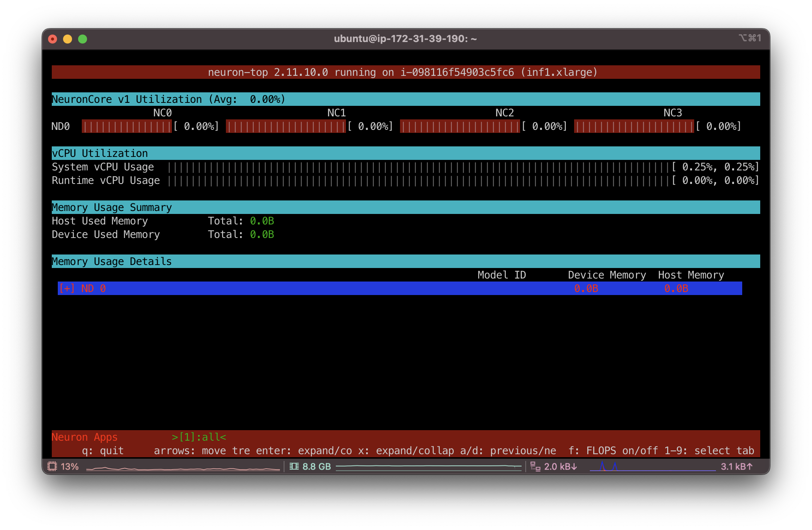The width and height of the screenshot is (812, 530).
Task: Click the CPU chip icon in status bar
Action: (x=52, y=467)
